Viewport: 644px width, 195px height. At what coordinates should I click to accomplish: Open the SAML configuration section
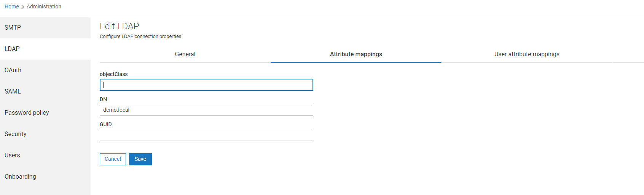[13, 91]
